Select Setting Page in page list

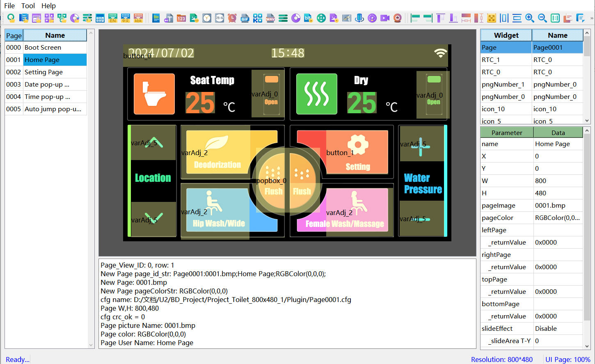point(43,72)
